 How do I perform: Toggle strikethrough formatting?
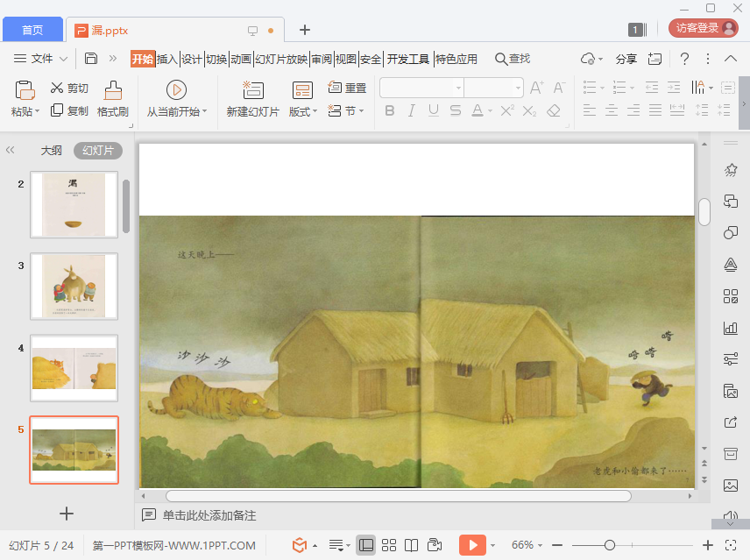click(456, 111)
